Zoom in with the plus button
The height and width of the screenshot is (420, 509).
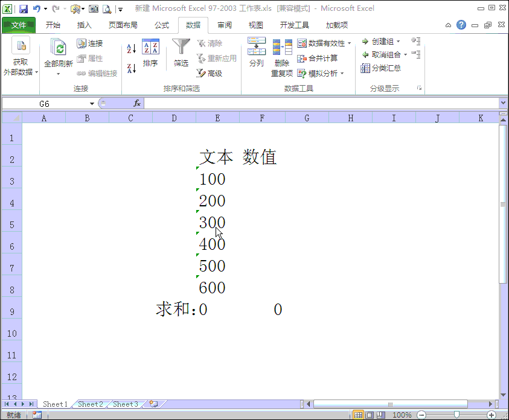coord(491,415)
